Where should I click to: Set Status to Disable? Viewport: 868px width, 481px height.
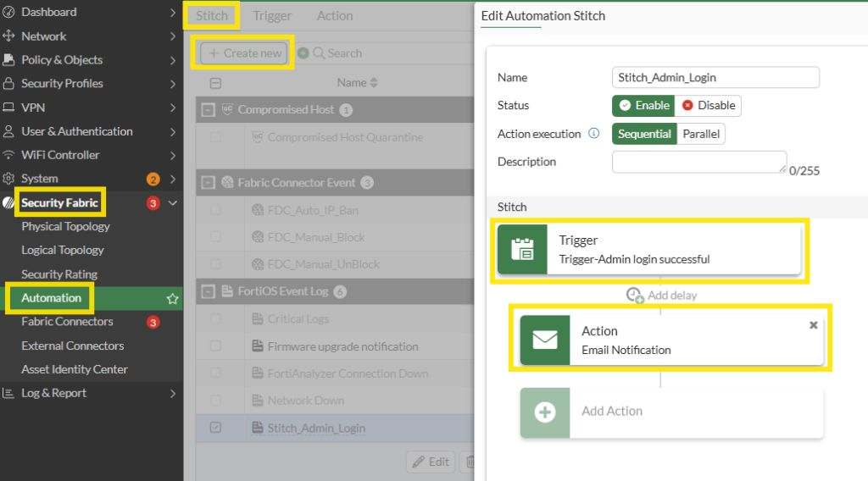[708, 106]
